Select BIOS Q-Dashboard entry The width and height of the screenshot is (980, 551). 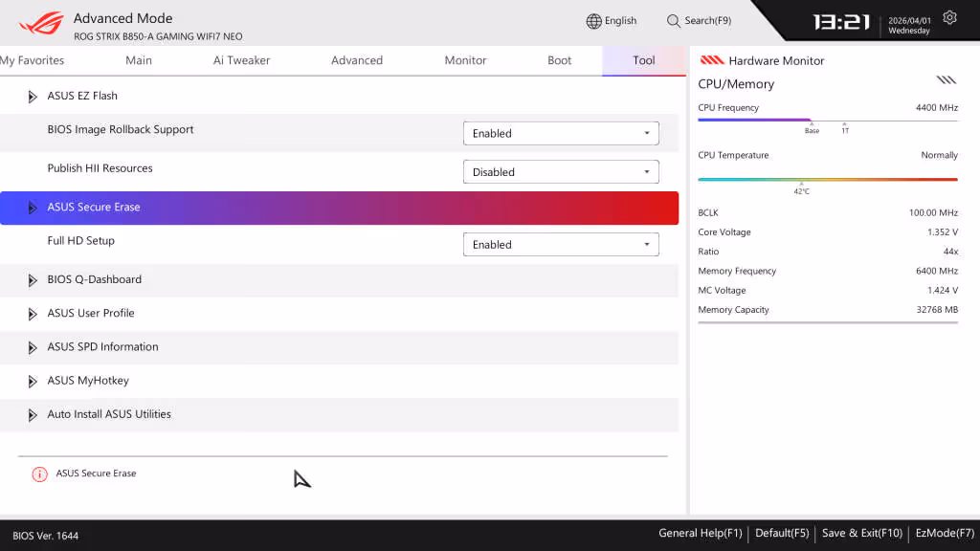pyautogui.click(x=340, y=280)
